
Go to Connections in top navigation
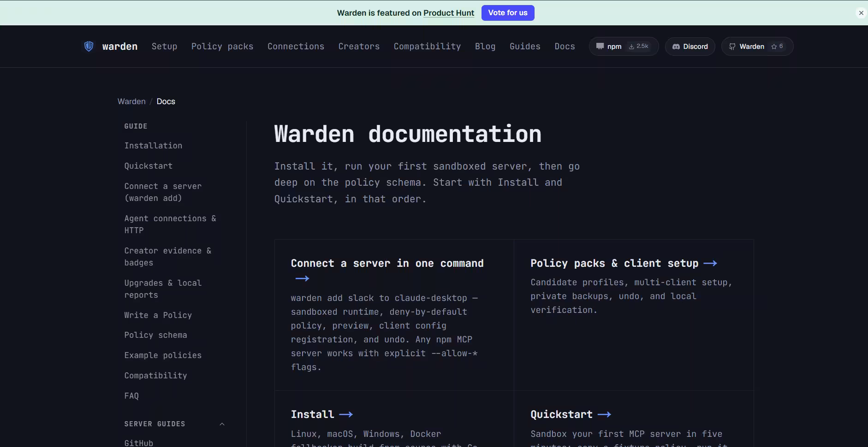[x=296, y=47]
